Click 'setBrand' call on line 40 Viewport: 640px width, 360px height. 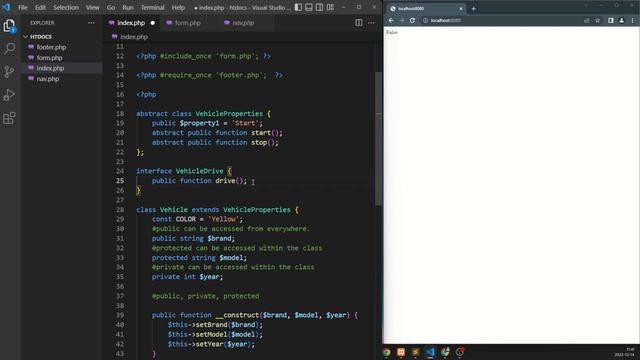tap(211, 325)
